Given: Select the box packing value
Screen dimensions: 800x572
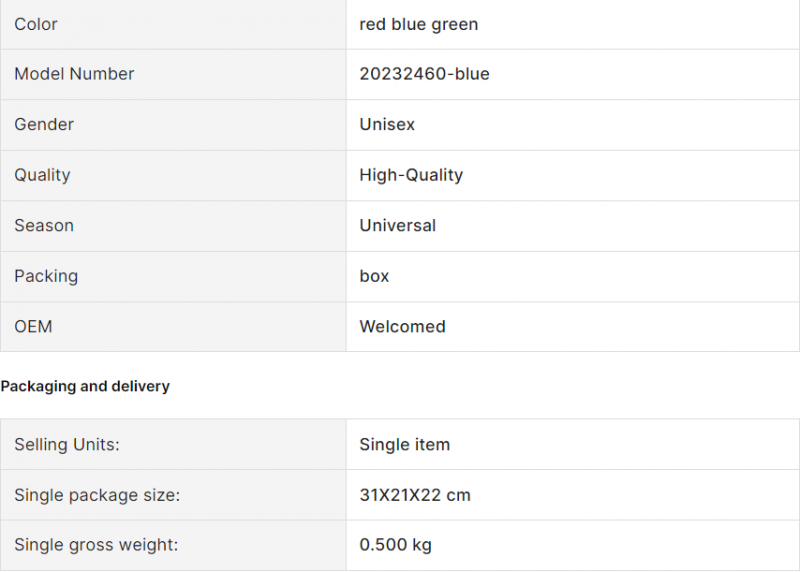Looking at the screenshot, I should tap(374, 276).
